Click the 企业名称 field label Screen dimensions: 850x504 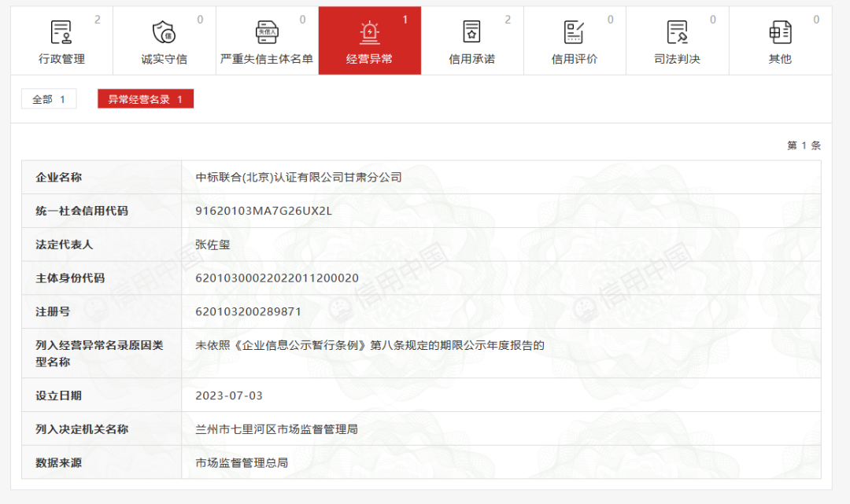(58, 177)
